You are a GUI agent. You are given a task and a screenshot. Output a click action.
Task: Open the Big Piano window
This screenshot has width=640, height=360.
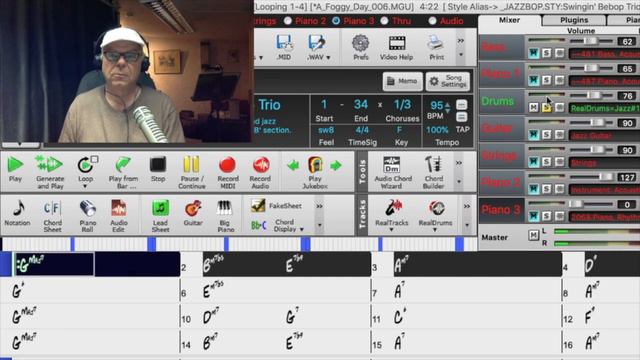point(225,216)
